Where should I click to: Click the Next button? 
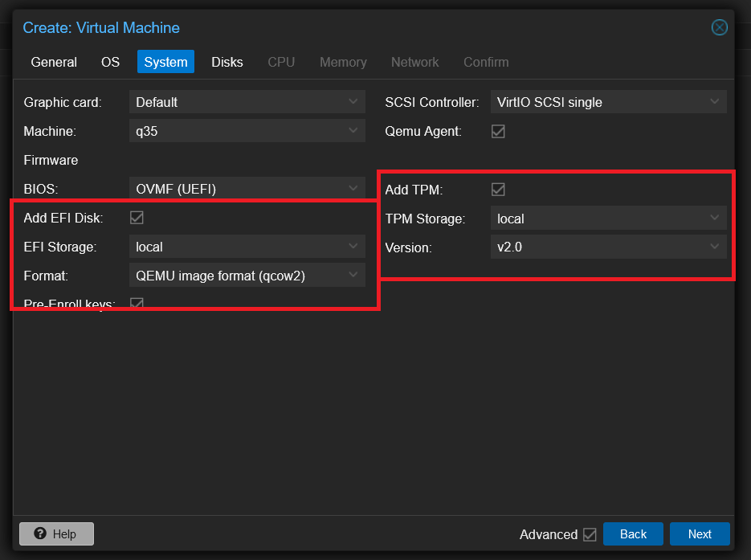[x=700, y=533]
